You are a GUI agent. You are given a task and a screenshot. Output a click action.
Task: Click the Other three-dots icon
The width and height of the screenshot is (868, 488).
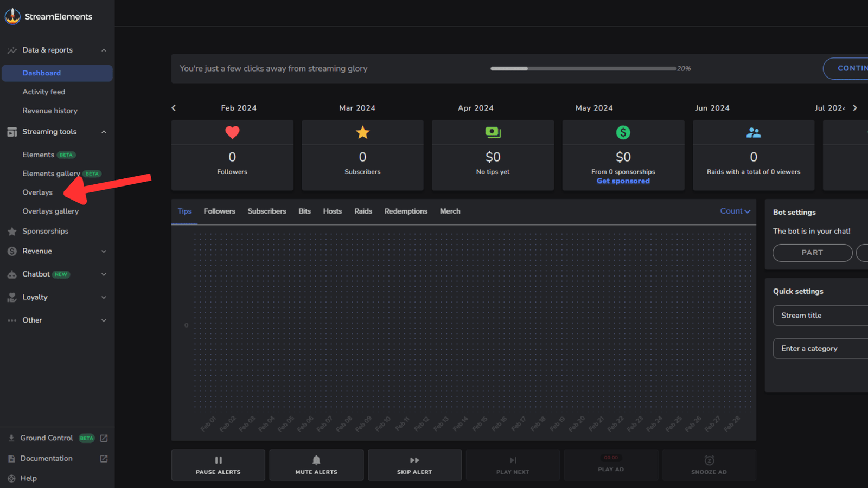pos(12,320)
